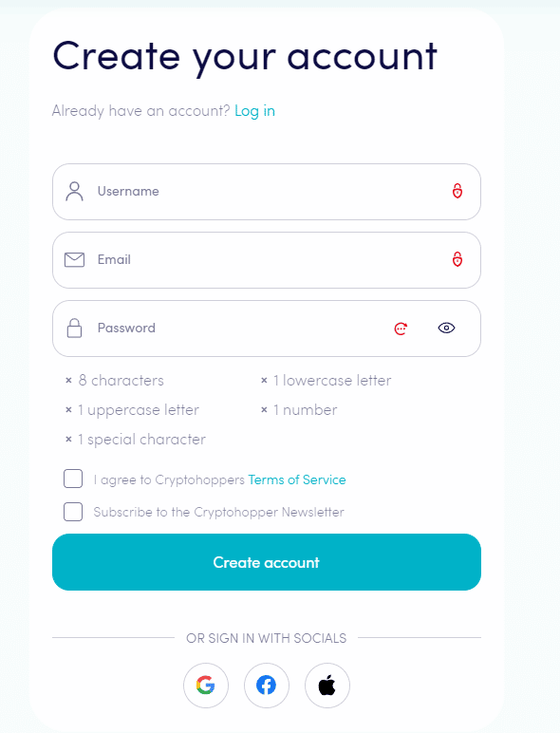The image size is (560, 733).
Task: Focus the Username input field
Action: click(x=267, y=192)
